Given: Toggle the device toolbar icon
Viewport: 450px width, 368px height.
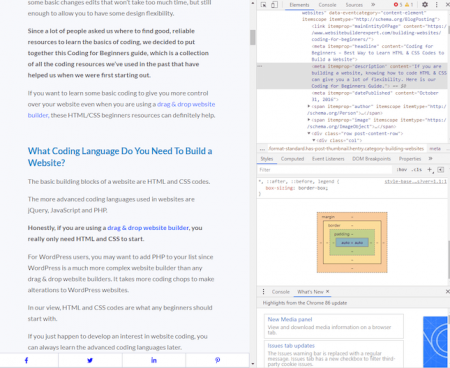Looking at the screenshot, I should pyautogui.click(x=274, y=5).
